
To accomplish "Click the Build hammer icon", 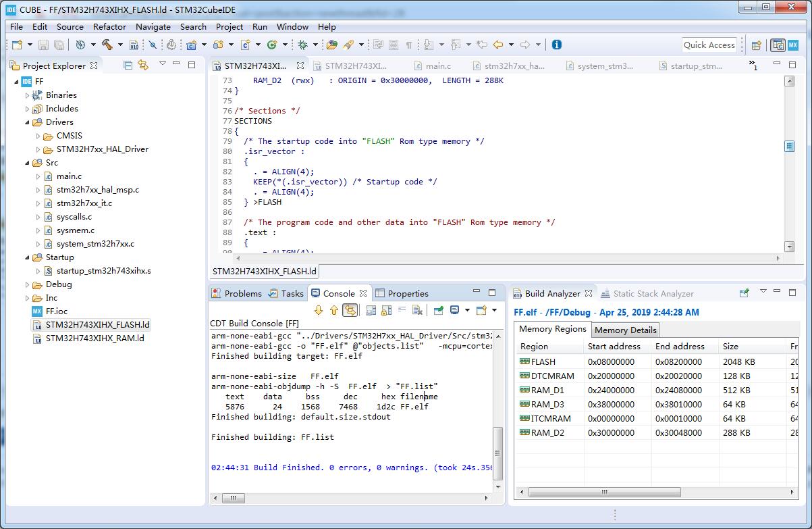I will [x=107, y=45].
